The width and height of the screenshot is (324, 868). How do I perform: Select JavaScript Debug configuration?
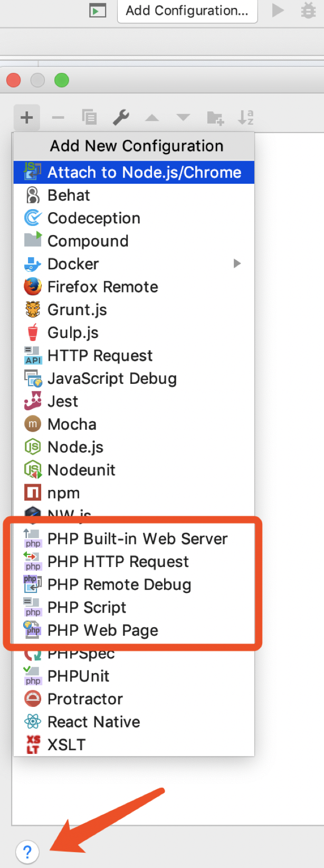coord(134,378)
